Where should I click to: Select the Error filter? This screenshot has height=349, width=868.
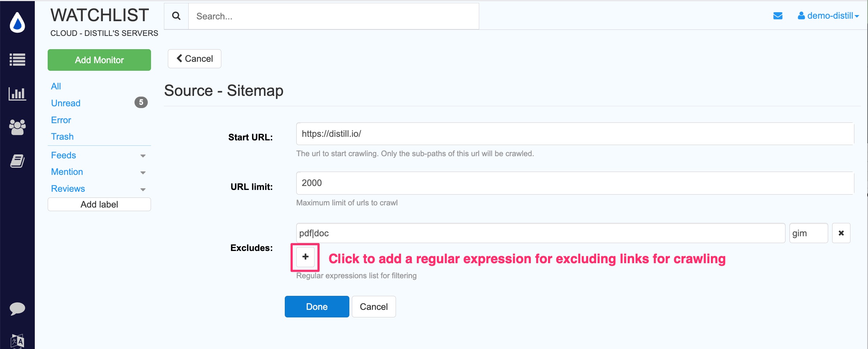(x=61, y=120)
